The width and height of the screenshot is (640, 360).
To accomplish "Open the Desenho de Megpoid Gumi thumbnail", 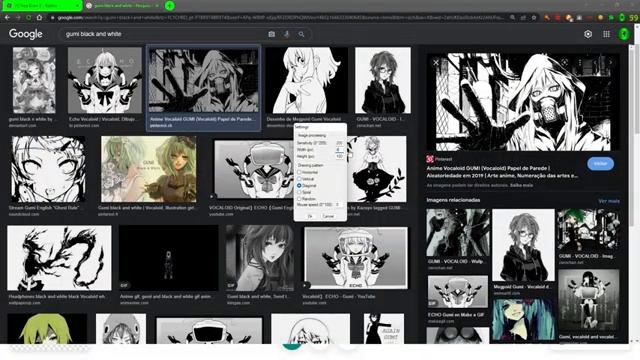I will [307, 80].
